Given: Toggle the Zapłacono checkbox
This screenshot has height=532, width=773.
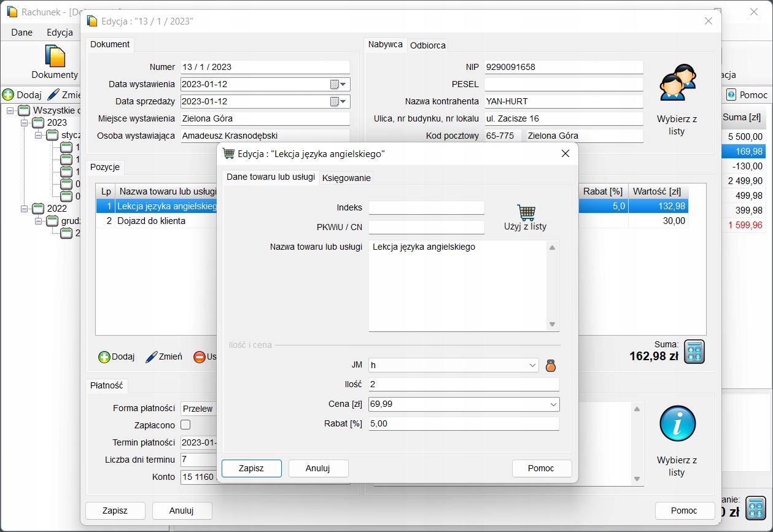Looking at the screenshot, I should tap(185, 425).
